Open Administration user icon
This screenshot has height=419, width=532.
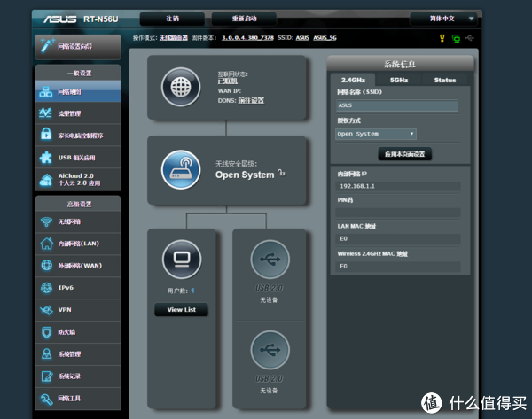tap(46, 354)
